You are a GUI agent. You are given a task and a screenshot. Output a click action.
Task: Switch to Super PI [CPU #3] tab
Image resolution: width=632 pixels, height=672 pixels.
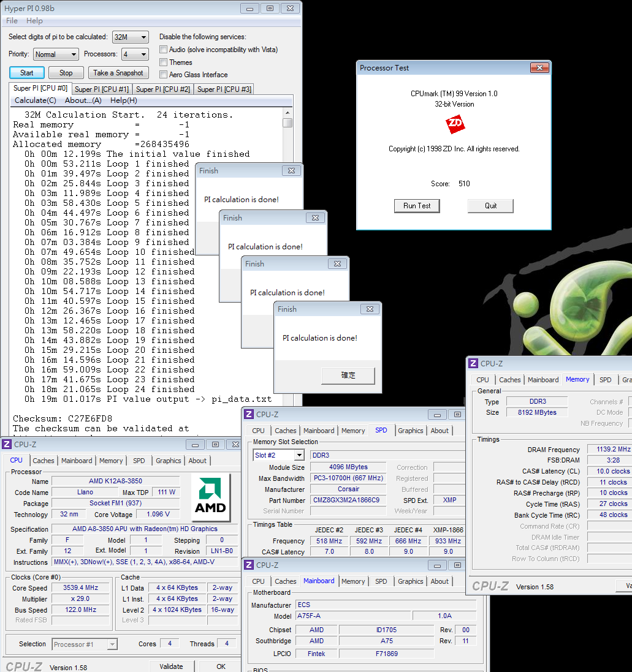coord(224,89)
